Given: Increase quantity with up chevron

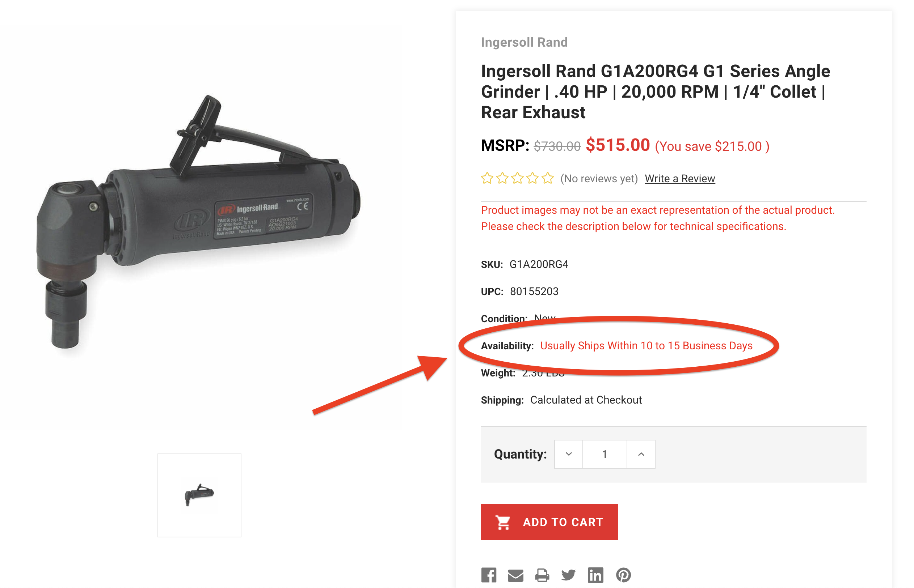Looking at the screenshot, I should coord(641,454).
